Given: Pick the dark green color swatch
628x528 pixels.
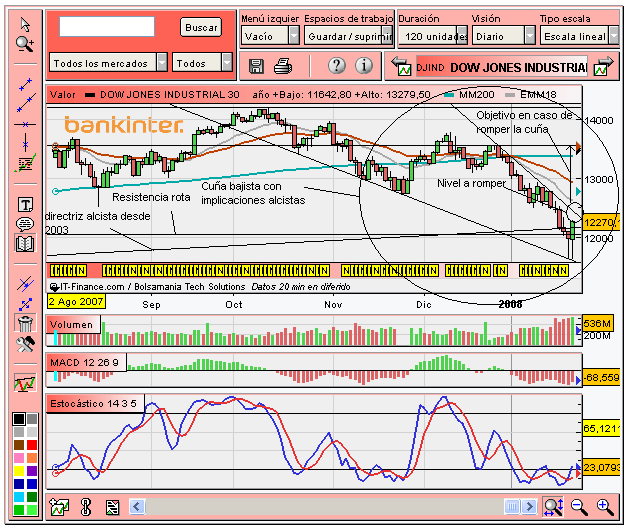Looking at the screenshot, I should [32, 497].
